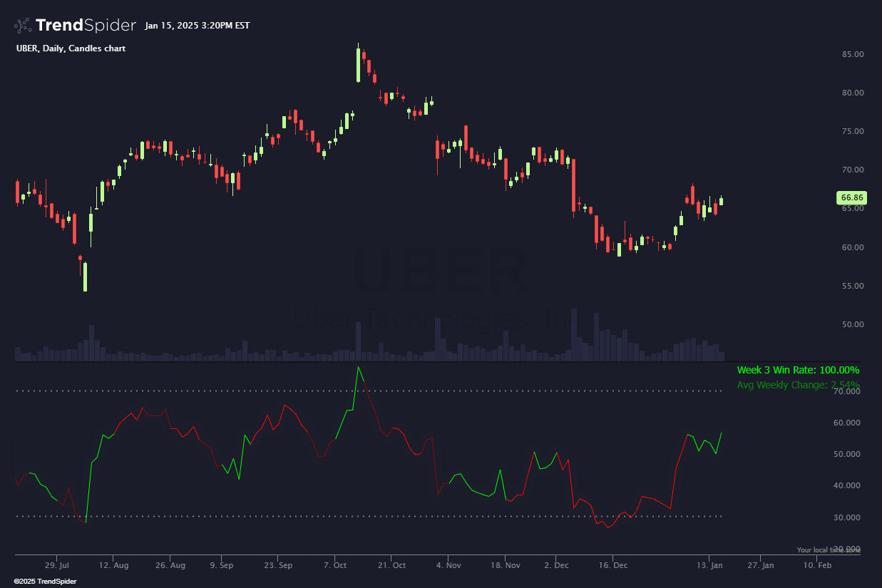Click the TrendSpider brand name text
The width and height of the screenshot is (882, 588).
86,26
